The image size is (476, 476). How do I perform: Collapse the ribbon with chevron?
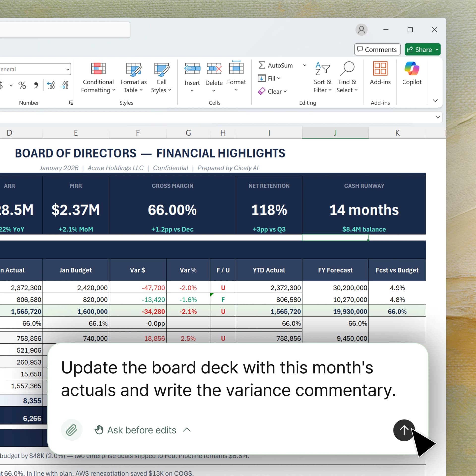point(435,101)
